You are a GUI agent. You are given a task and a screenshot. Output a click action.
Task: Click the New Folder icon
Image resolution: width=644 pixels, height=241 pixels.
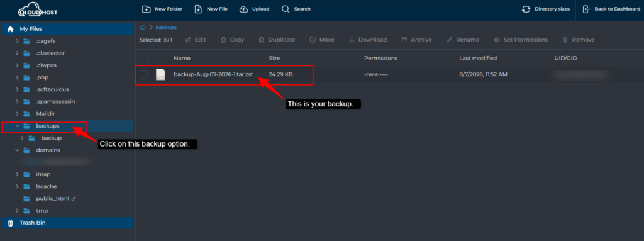[x=146, y=9]
